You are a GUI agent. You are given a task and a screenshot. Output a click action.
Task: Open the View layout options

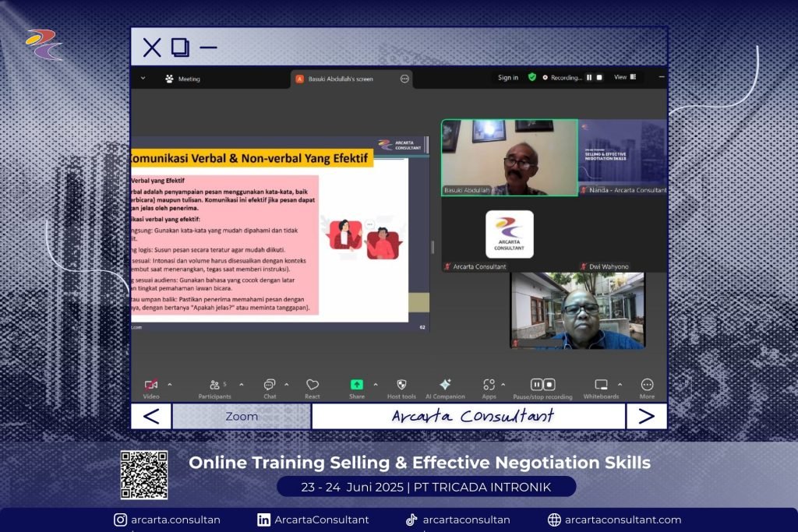(x=624, y=77)
